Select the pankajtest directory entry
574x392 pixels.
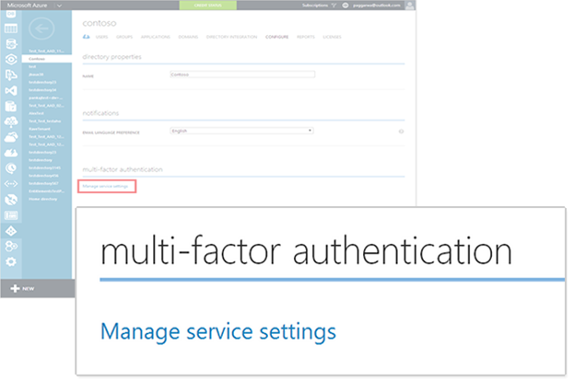coord(46,98)
